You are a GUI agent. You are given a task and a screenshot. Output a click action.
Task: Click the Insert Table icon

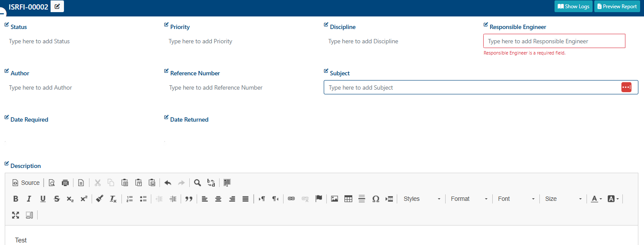(348, 199)
